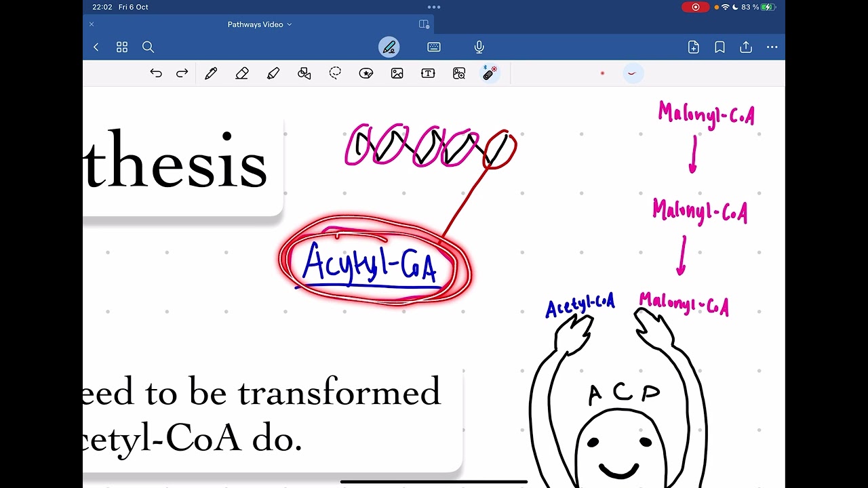Tap the top Malonyl-CoA handwritten label
The width and height of the screenshot is (868, 488).
[706, 115]
